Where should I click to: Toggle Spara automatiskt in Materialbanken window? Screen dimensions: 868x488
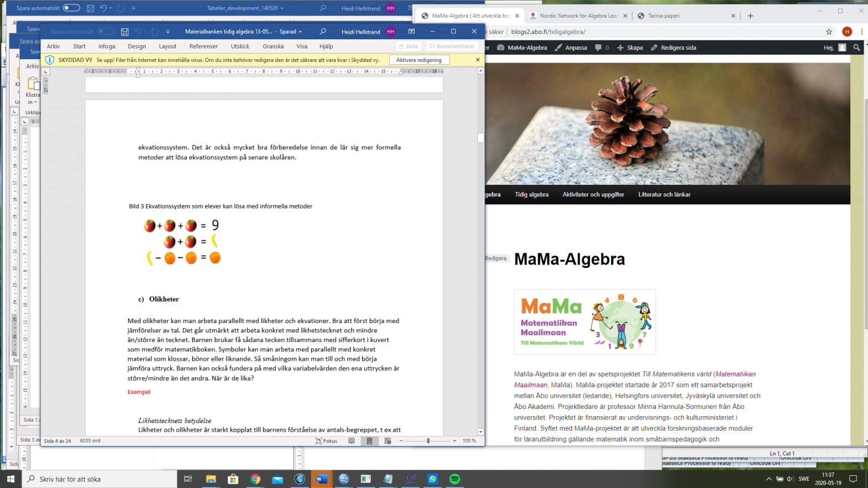pos(105,32)
